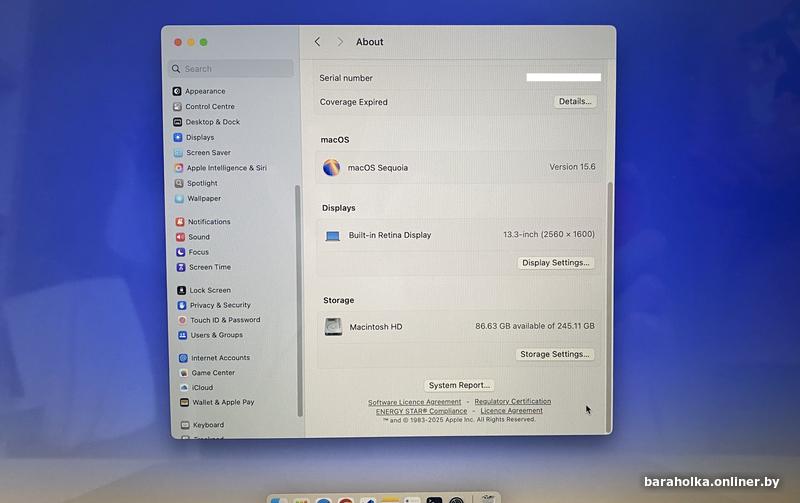Select Notifications icon
800x503 pixels.
[x=180, y=222]
